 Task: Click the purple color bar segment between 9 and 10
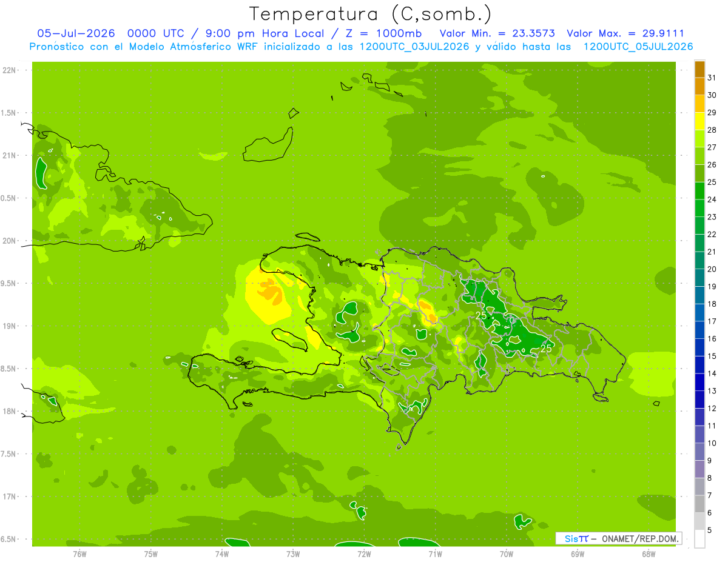click(x=699, y=452)
